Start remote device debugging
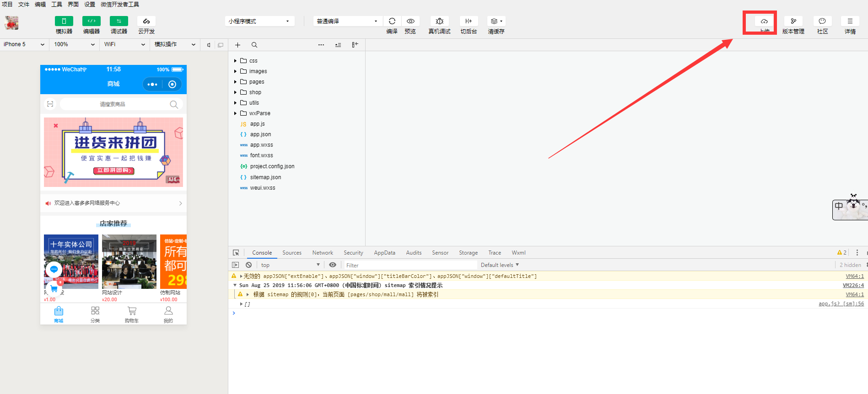This screenshot has width=868, height=394. pyautogui.click(x=440, y=21)
